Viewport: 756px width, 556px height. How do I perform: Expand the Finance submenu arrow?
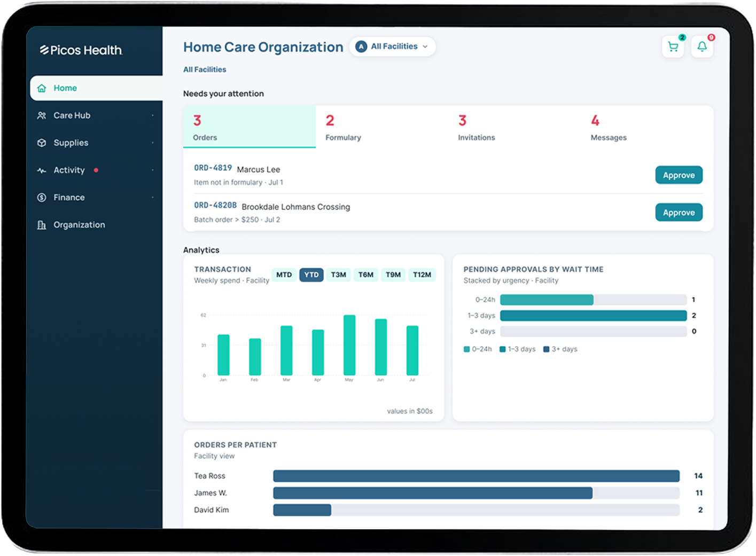coord(152,198)
